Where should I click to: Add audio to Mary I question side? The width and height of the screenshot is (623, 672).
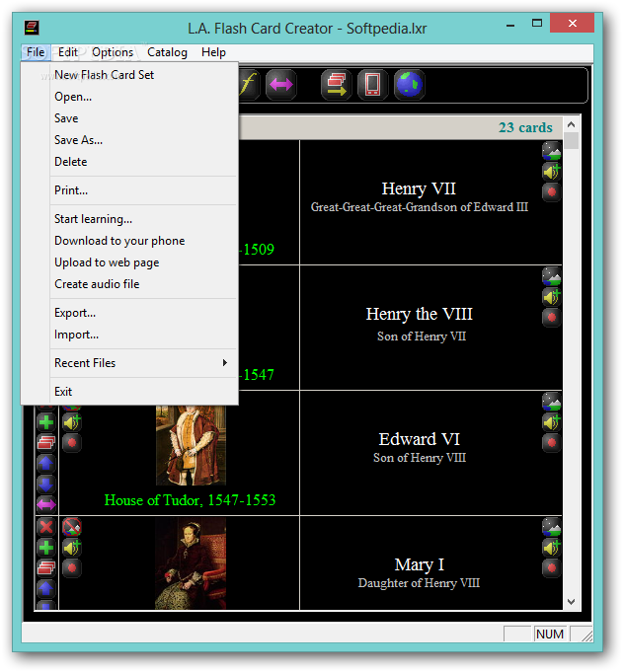72,548
